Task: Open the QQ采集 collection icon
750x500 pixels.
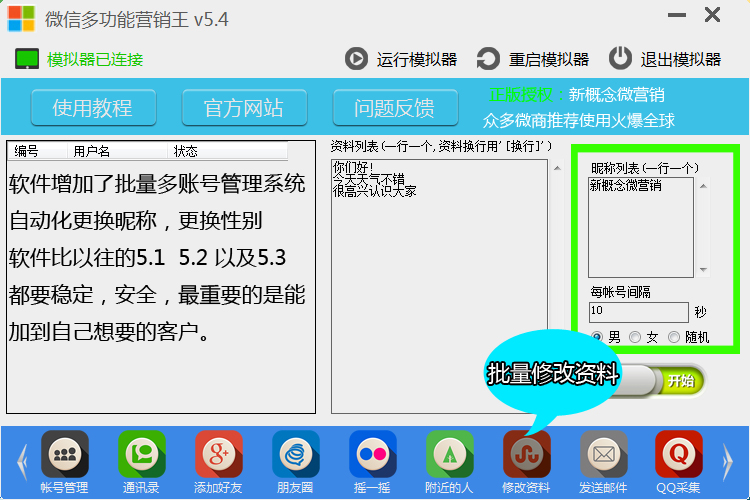Action: pos(680,455)
